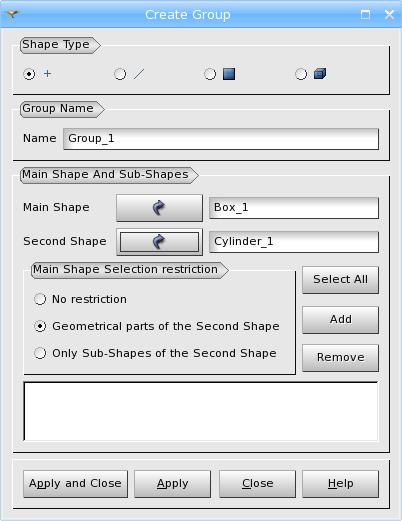The image size is (402, 521).
Task: Click the Main Shape selection arrow button
Action: [x=159, y=208]
